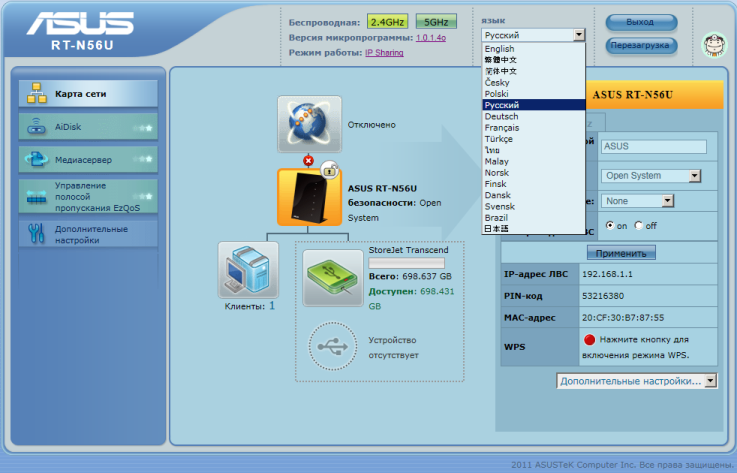Click the red disconnected X marker
Image resolution: width=737 pixels, height=473 pixels.
308,161
